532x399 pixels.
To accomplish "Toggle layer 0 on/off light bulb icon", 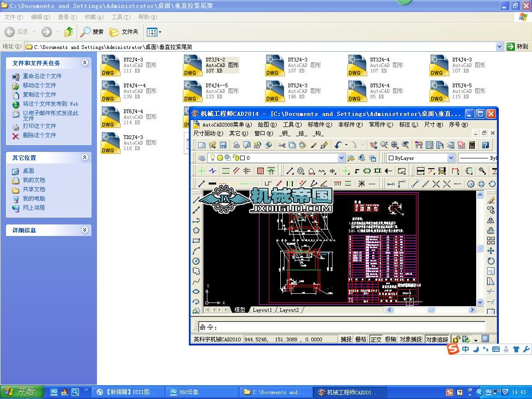I will point(213,158).
